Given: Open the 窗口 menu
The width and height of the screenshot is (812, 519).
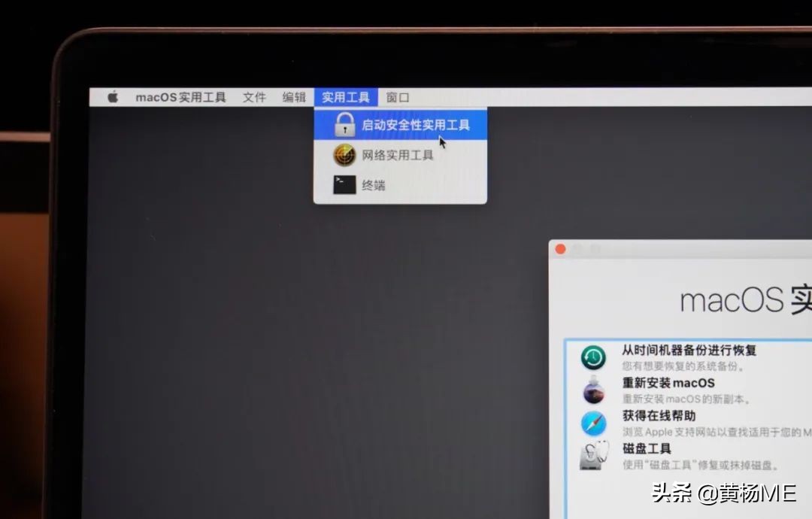Looking at the screenshot, I should pyautogui.click(x=398, y=96).
